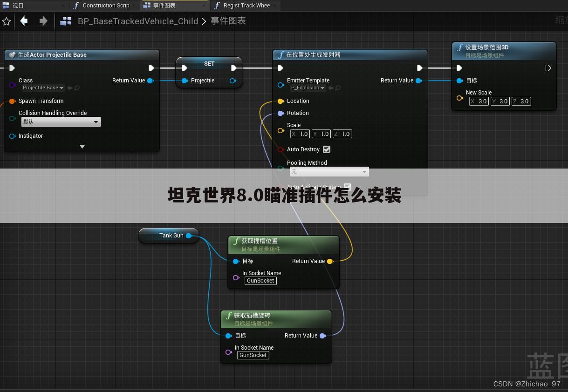Click the Scale Z value field

coord(342,134)
